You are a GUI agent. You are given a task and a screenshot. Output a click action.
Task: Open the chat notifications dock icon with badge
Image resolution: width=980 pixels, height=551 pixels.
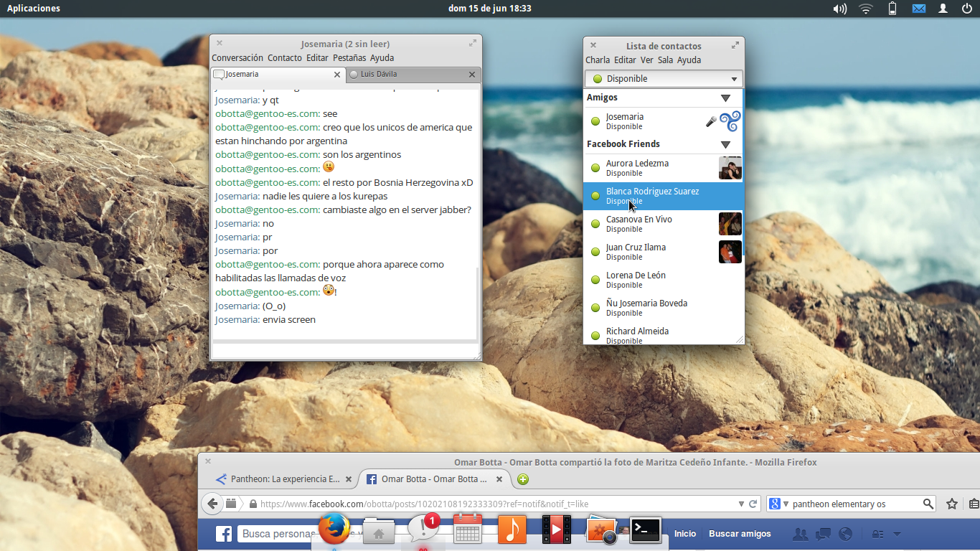[423, 529]
